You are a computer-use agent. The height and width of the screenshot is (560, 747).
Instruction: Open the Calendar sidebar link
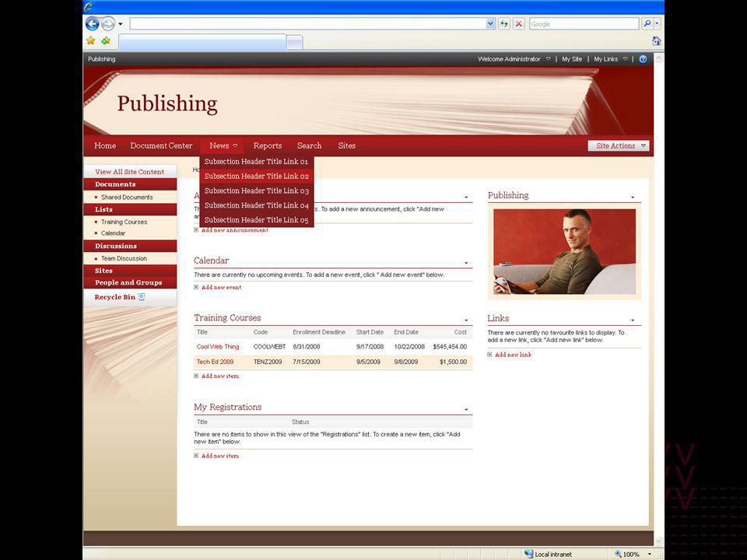click(x=113, y=233)
